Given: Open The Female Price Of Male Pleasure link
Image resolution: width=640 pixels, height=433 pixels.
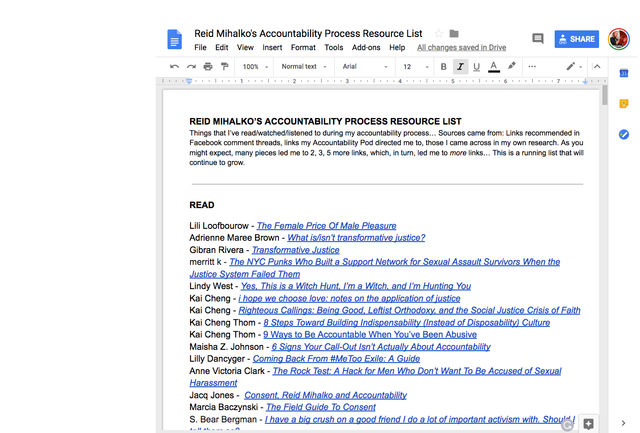Looking at the screenshot, I should pyautogui.click(x=326, y=226).
